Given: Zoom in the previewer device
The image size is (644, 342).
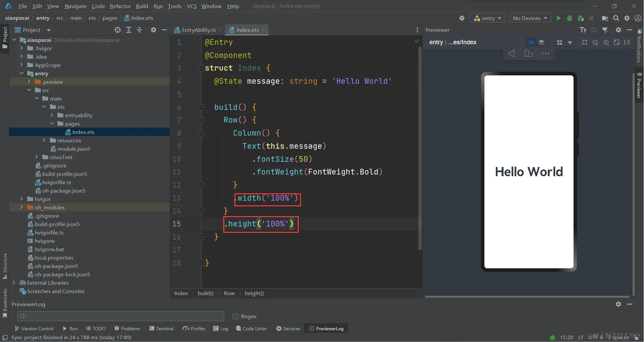Looking at the screenshot, I should click(x=606, y=43).
